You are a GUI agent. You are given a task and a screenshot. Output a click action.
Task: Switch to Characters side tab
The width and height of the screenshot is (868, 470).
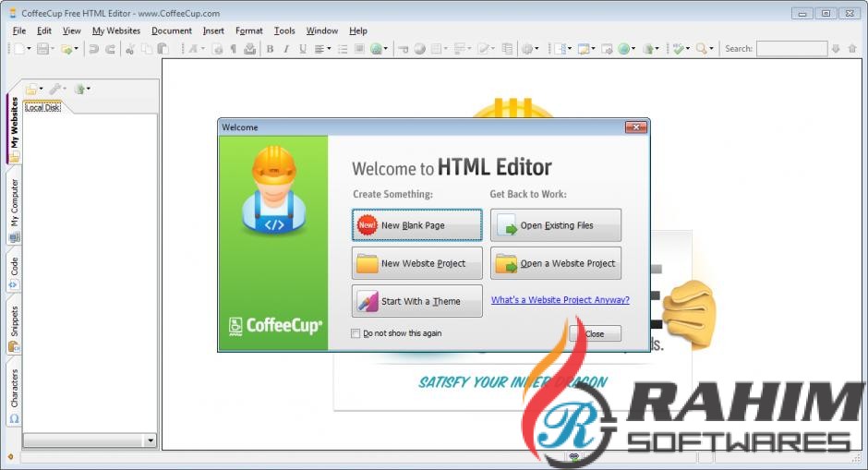(x=15, y=394)
